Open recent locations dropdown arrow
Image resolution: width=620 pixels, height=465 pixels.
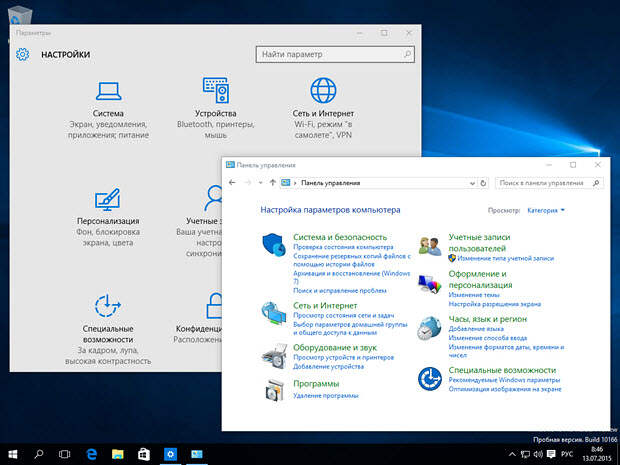(x=260, y=183)
